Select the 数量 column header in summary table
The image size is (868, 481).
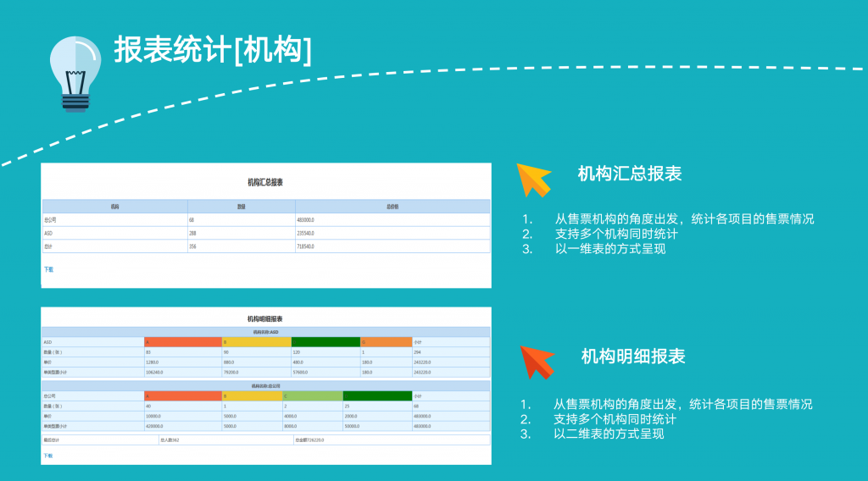pyautogui.click(x=242, y=206)
